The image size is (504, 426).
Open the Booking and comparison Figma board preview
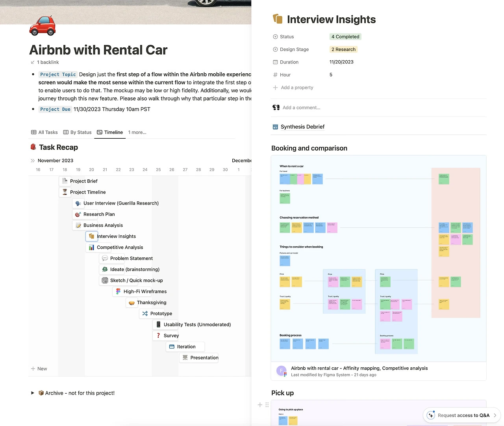click(x=378, y=259)
